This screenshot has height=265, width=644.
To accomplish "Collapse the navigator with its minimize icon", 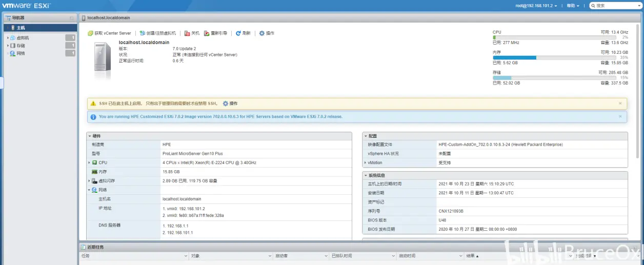I will (x=72, y=18).
